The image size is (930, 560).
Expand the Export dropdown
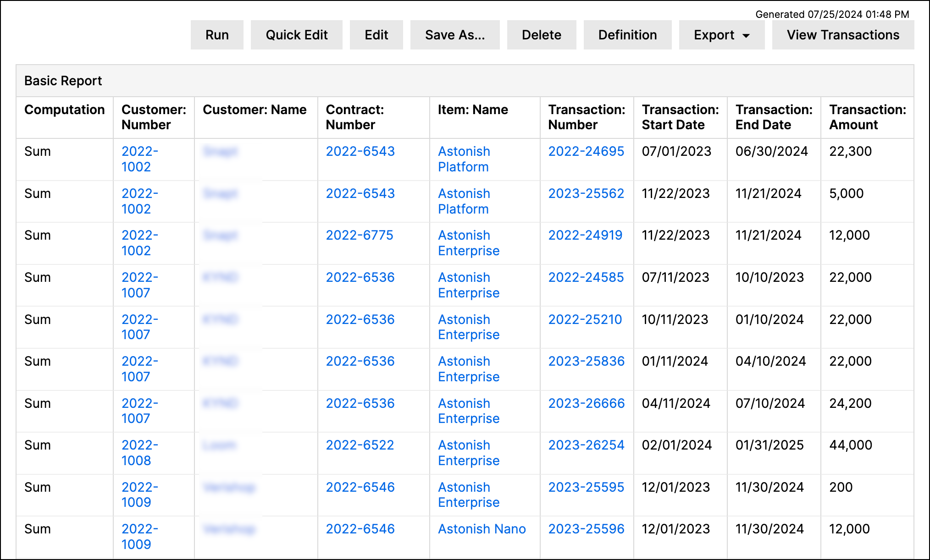(x=722, y=35)
